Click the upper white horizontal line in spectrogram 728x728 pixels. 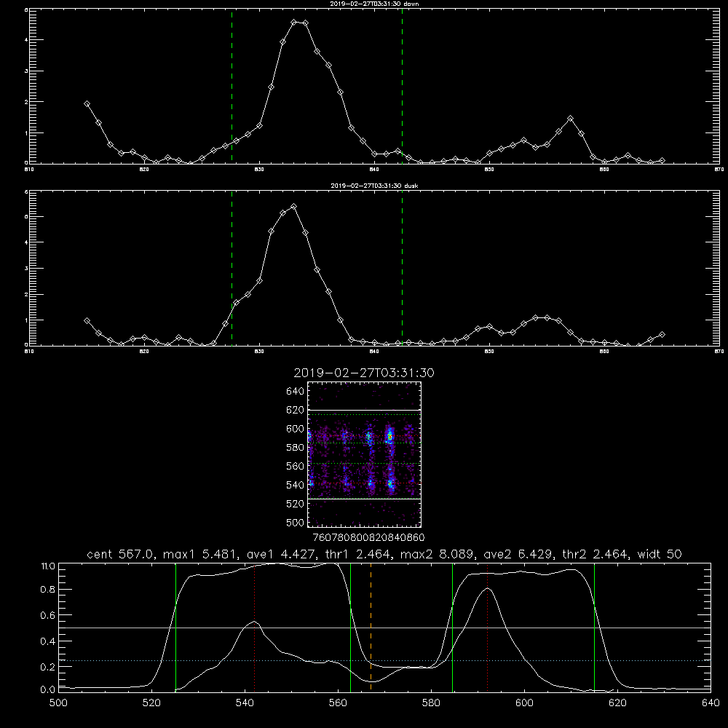tap(365, 411)
